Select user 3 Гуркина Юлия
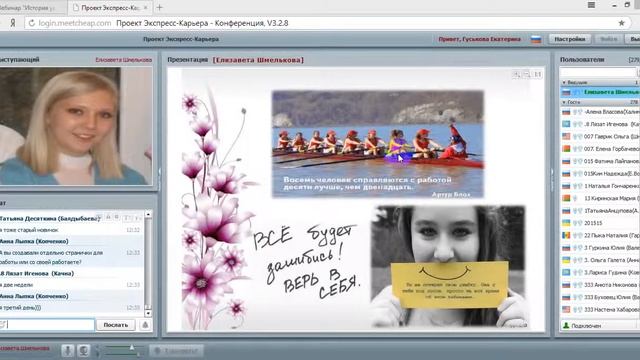This screenshot has width=640, height=360. (600, 248)
